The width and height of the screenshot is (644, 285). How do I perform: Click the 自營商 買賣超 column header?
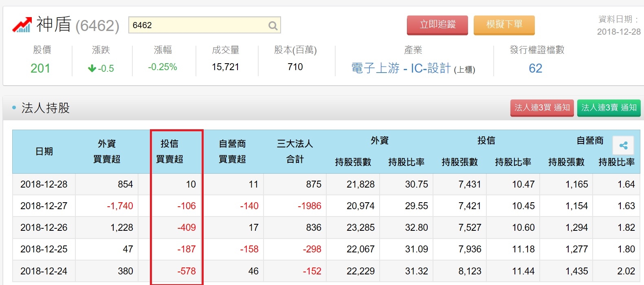click(x=232, y=152)
